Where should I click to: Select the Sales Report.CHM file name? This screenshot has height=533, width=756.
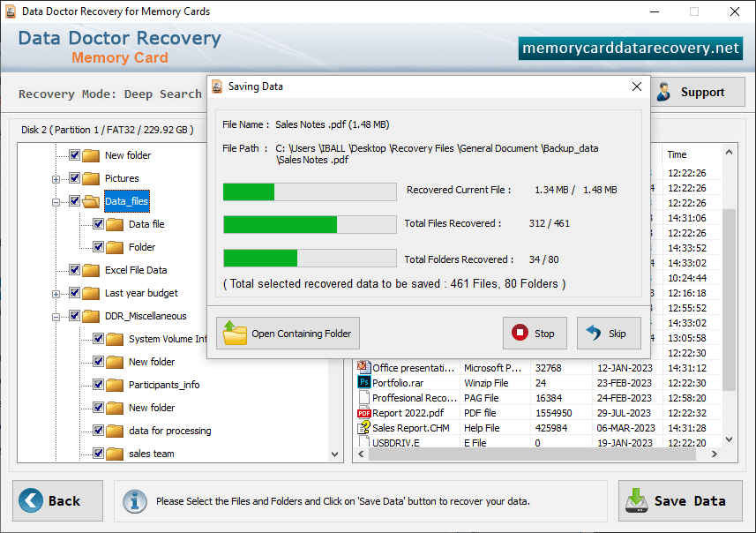click(x=411, y=428)
